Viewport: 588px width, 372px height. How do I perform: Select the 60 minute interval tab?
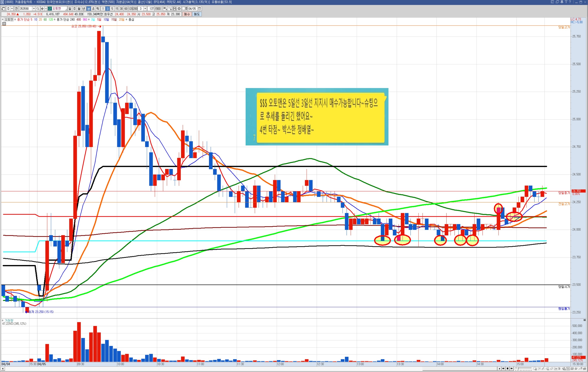click(x=126, y=8)
